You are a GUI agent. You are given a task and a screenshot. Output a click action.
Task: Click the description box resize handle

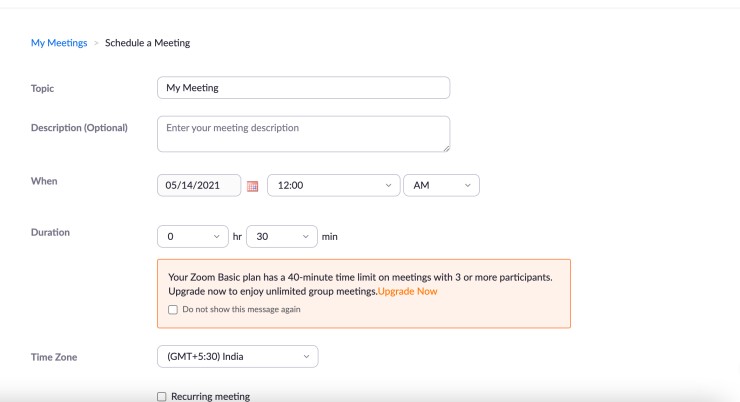point(445,147)
